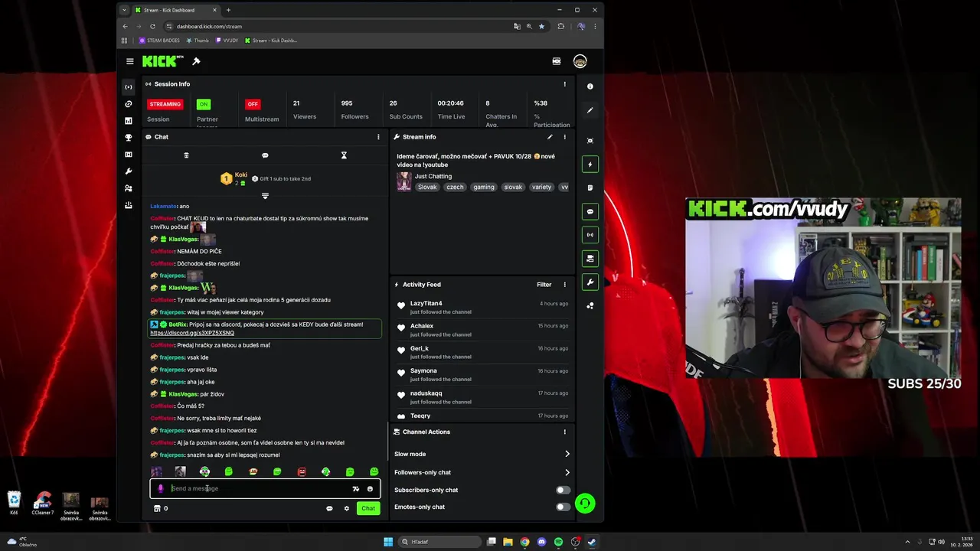Screen dimensions: 980x551
Task: Open Stream info three-dot menu
Action: 565,137
